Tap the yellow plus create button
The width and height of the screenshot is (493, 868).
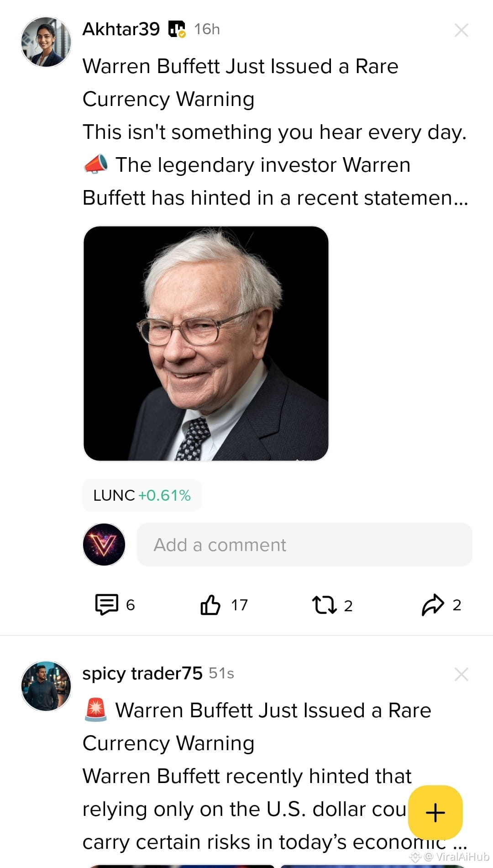coord(435,813)
